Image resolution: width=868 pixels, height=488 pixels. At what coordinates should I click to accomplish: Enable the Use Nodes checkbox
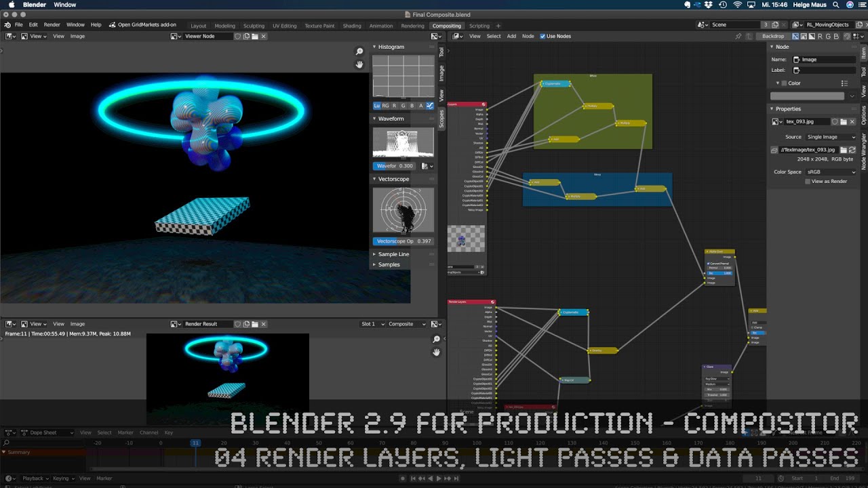542,36
